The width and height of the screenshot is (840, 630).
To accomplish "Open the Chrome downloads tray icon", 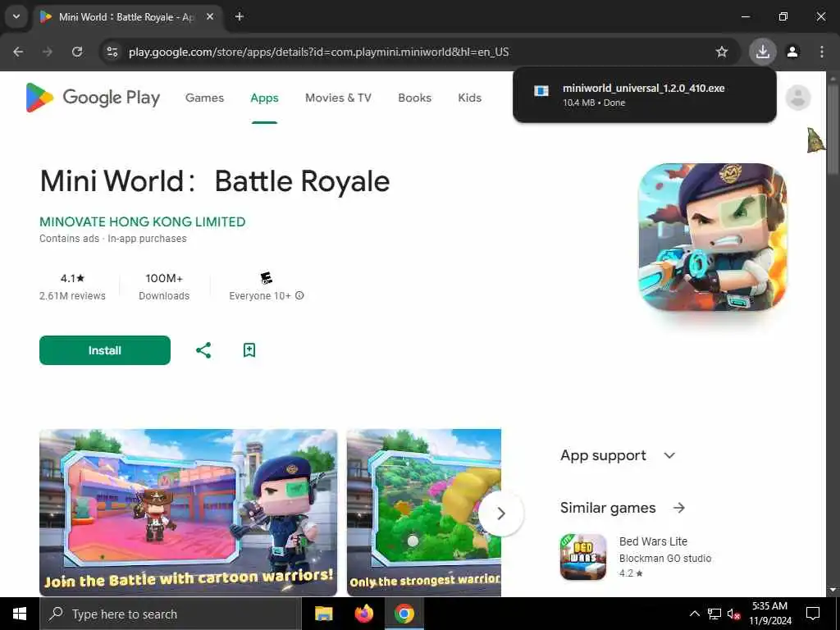I will 762,52.
